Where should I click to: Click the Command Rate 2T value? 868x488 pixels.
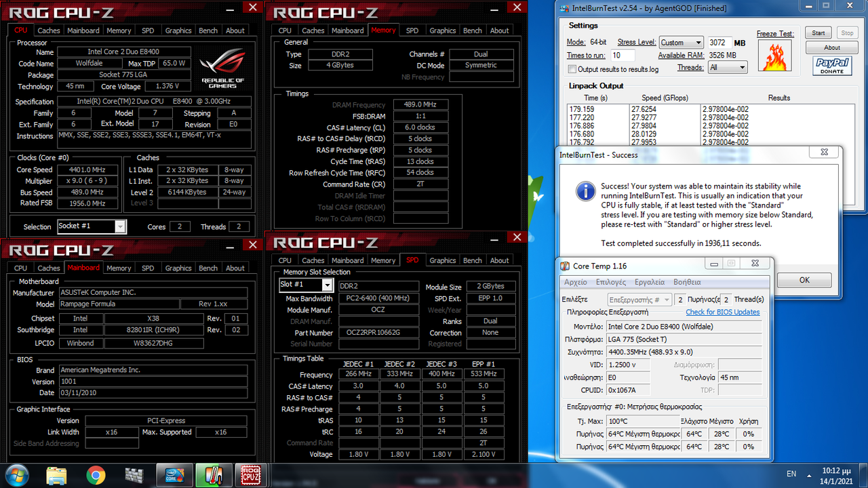420,184
